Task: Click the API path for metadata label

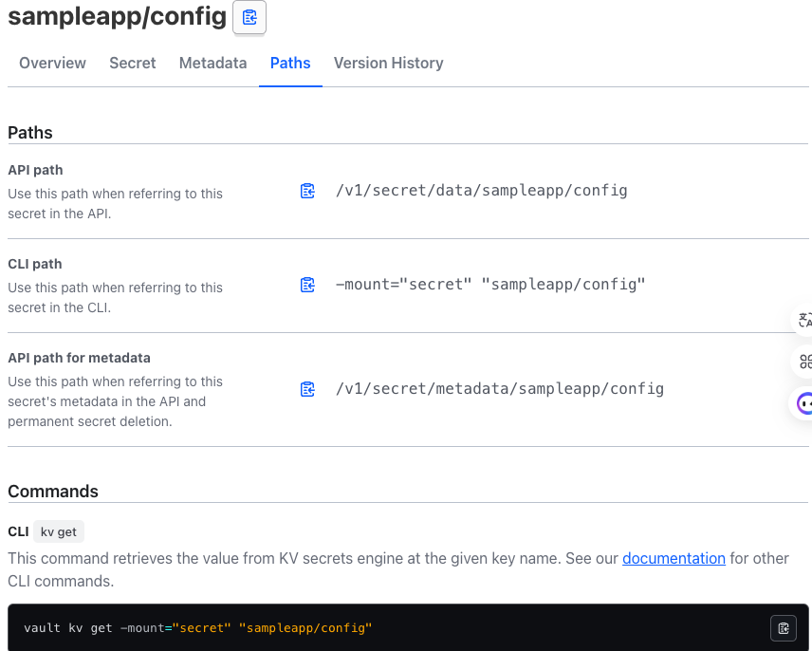Action: tap(80, 358)
